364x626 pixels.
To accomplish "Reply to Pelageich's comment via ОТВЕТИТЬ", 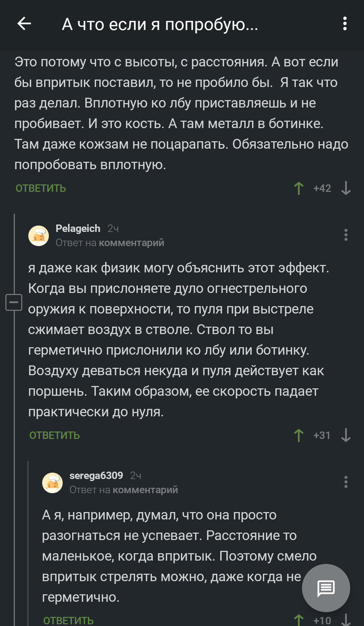I will [x=55, y=435].
